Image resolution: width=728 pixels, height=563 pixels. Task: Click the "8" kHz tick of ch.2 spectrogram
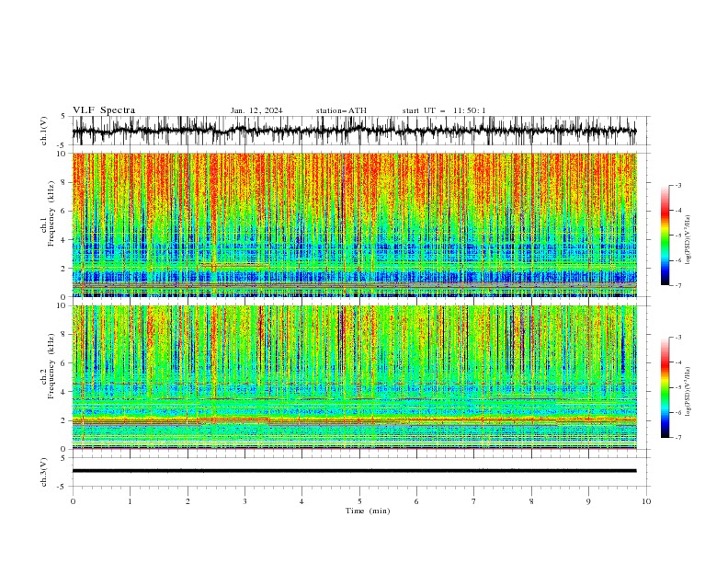coord(65,335)
